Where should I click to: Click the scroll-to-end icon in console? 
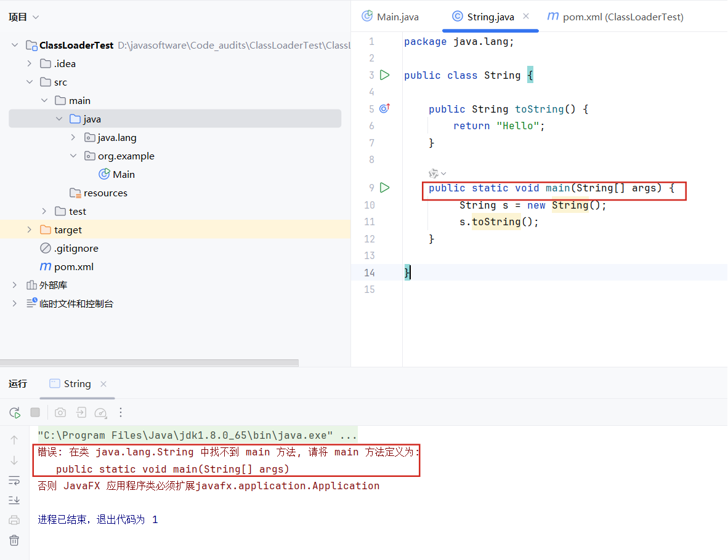[14, 500]
